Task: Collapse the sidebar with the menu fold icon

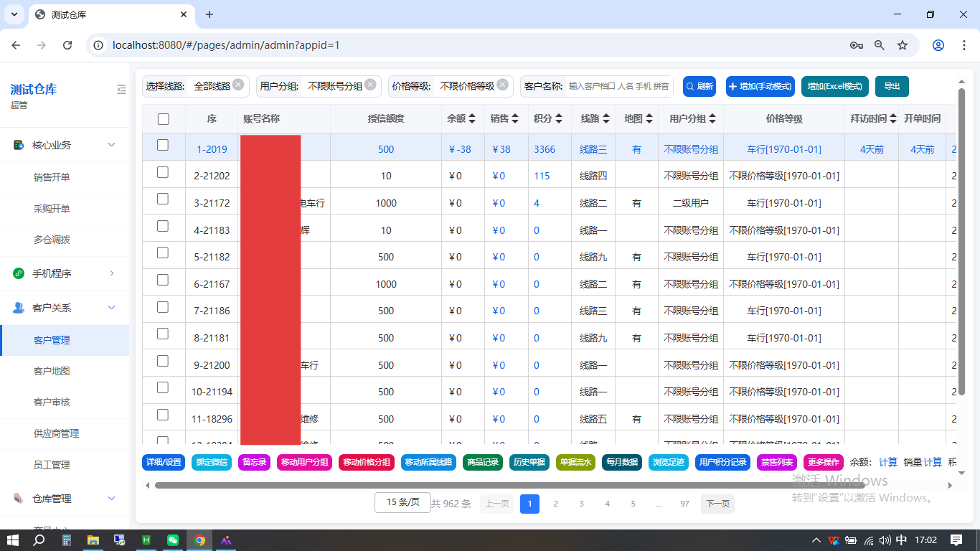Action: click(121, 90)
